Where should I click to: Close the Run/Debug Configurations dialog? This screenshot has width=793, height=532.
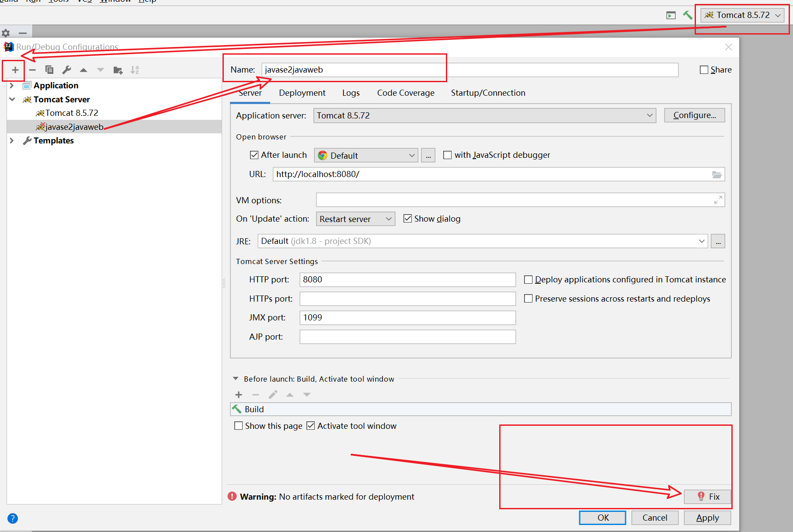click(728, 47)
